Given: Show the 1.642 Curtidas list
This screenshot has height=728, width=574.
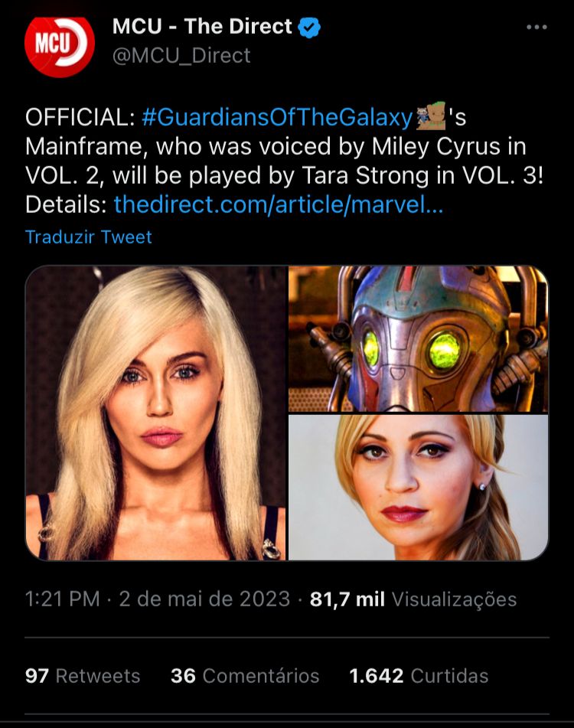Looking at the screenshot, I should [x=419, y=676].
